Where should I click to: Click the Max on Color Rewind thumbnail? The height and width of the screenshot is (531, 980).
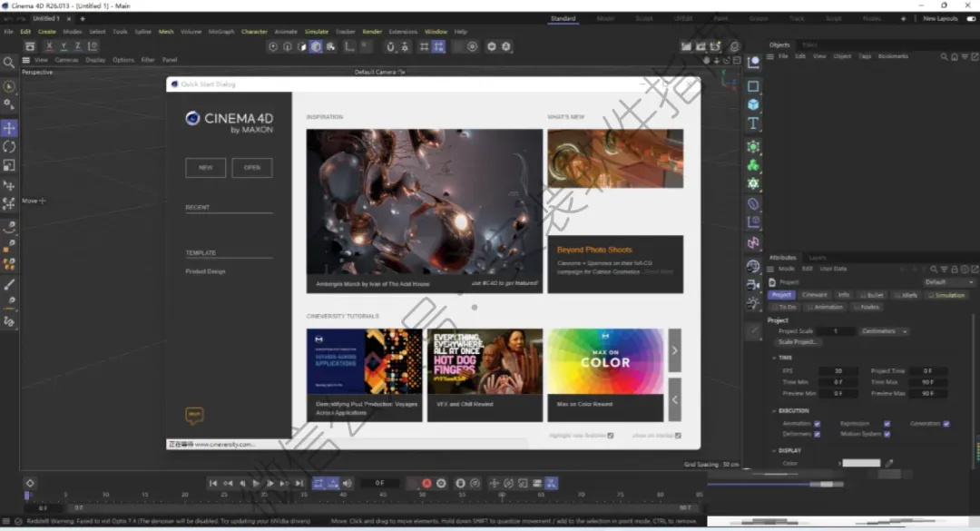(x=605, y=361)
